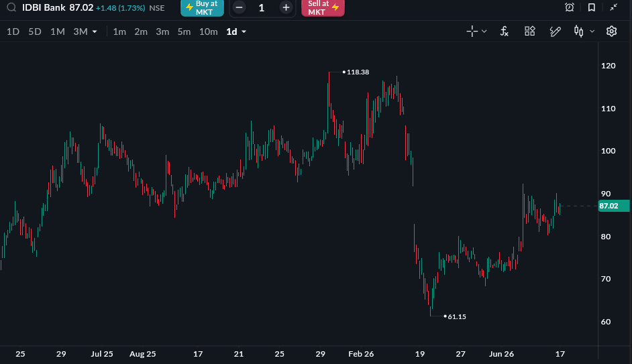Switch to 5m candle interval
632x364 pixels.
pyautogui.click(x=184, y=32)
